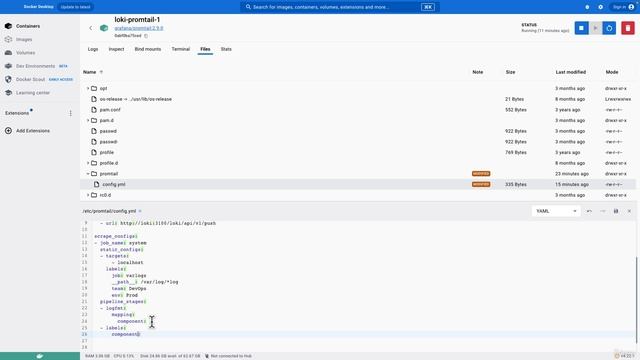Click the Docker whale icon at bottom left
640x360 pixels.
coord(40,356)
